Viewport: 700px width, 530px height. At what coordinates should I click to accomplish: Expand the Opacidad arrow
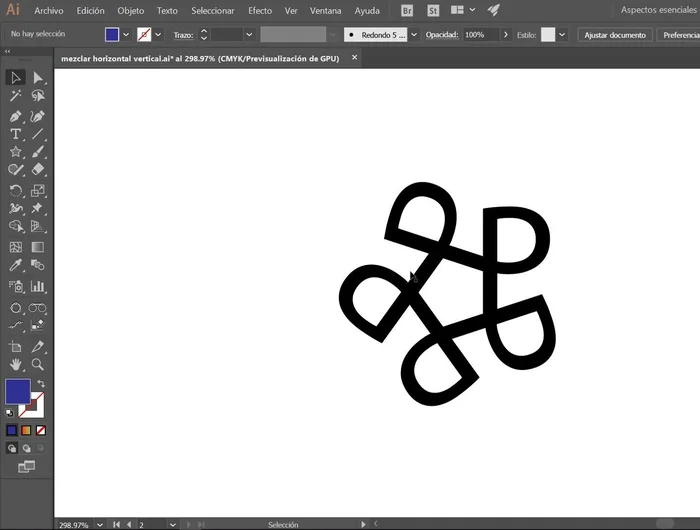505,35
